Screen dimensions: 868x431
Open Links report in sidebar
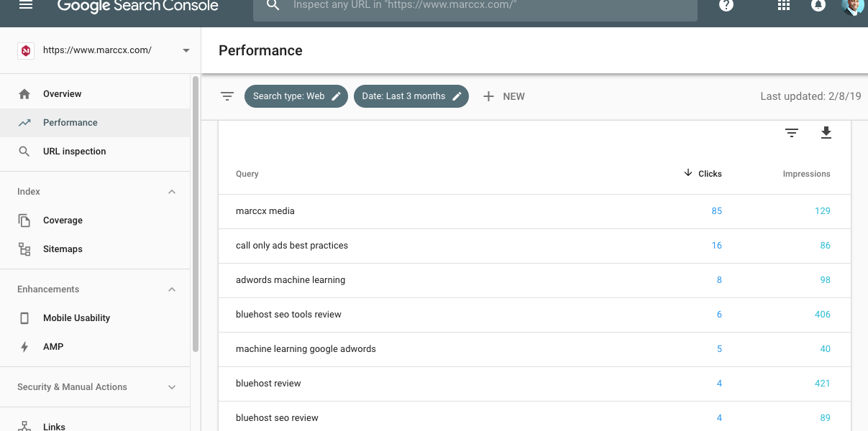pos(95,425)
